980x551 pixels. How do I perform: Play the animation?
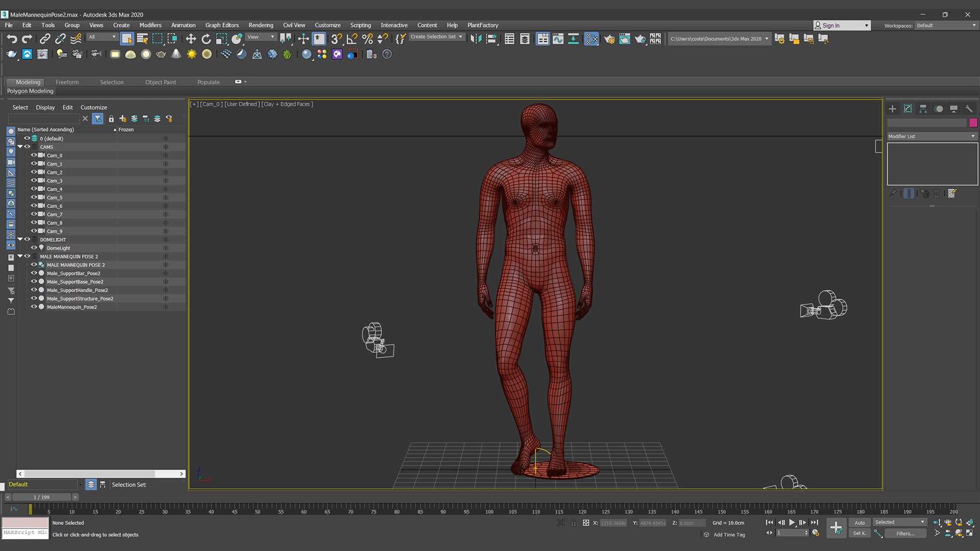coord(792,522)
